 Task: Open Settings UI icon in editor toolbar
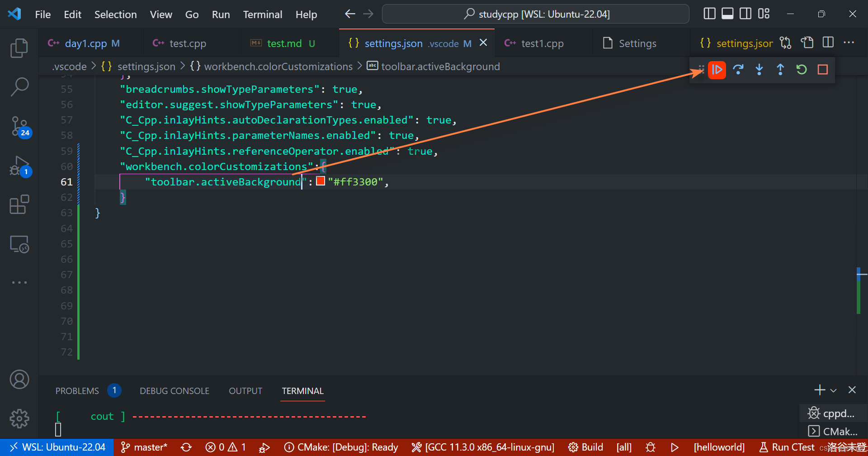pyautogui.click(x=807, y=43)
